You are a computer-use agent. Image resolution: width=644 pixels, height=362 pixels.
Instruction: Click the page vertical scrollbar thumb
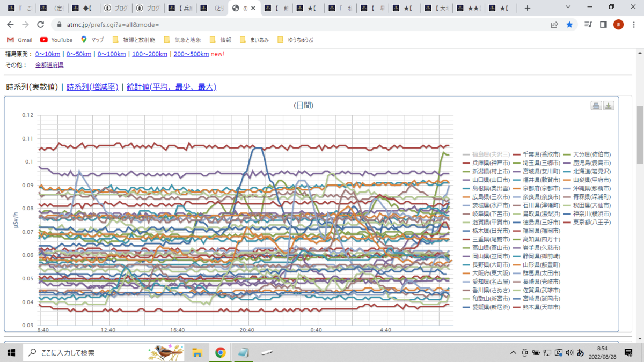click(x=640, y=135)
